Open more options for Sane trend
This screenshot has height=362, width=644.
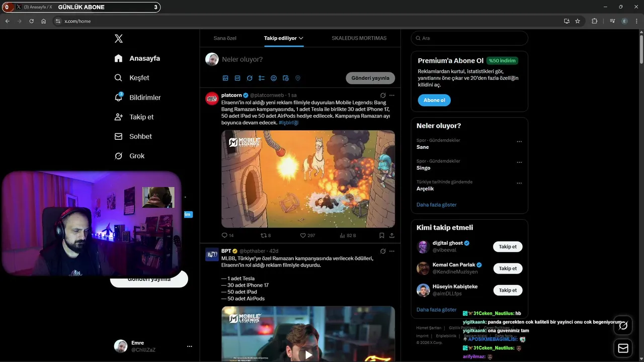(x=519, y=142)
